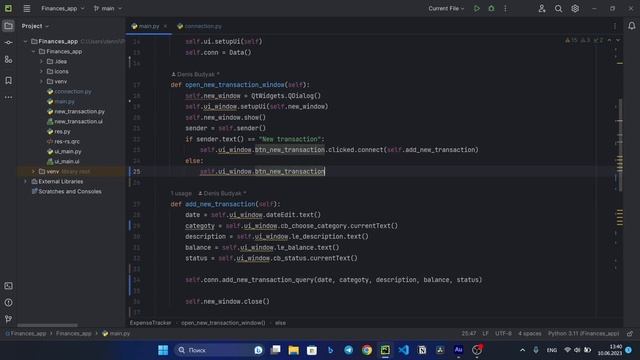Screen dimensions: 640x360
Task: Expand the .idea folder
Action: (41, 61)
